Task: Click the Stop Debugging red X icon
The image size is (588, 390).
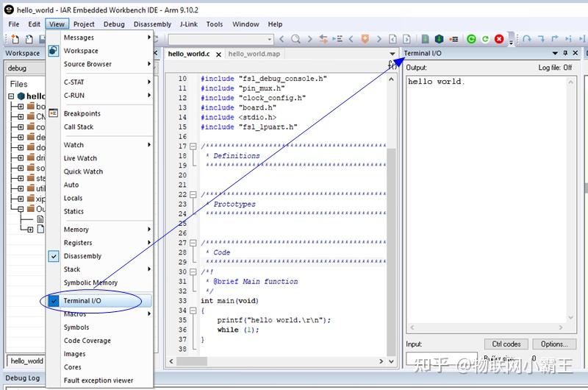Action: click(499, 39)
